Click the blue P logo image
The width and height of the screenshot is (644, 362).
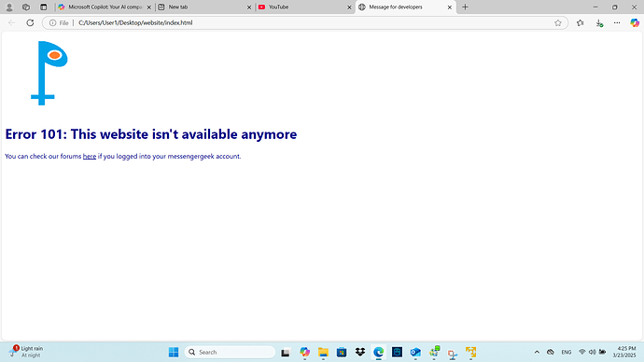click(x=49, y=73)
